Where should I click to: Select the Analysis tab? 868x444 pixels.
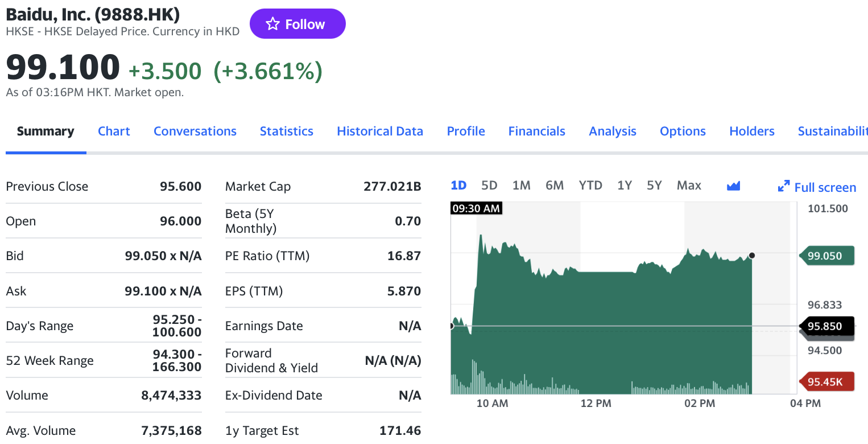tap(613, 131)
